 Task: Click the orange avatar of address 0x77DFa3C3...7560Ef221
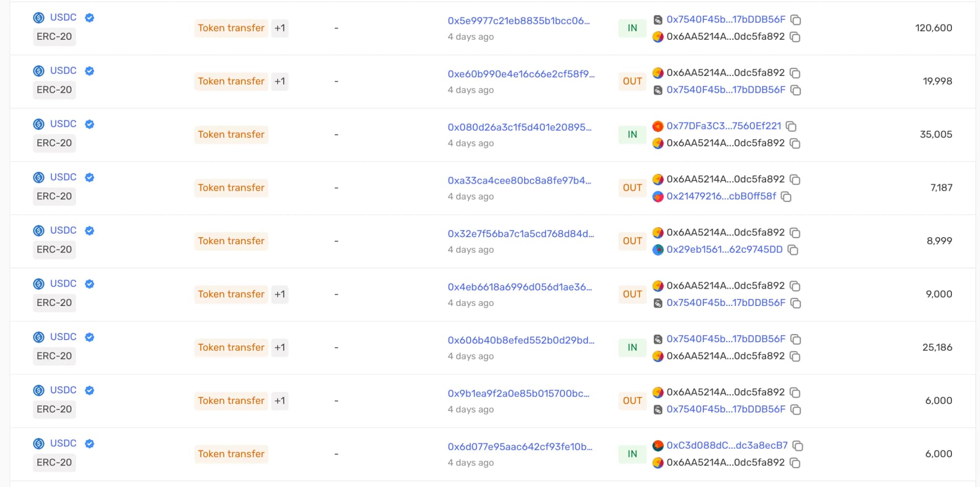657,125
